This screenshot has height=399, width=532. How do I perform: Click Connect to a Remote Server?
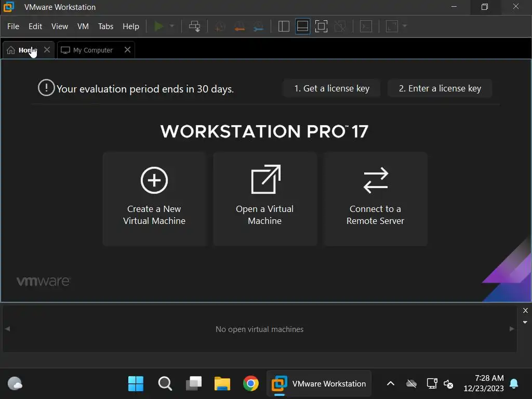coord(375,198)
